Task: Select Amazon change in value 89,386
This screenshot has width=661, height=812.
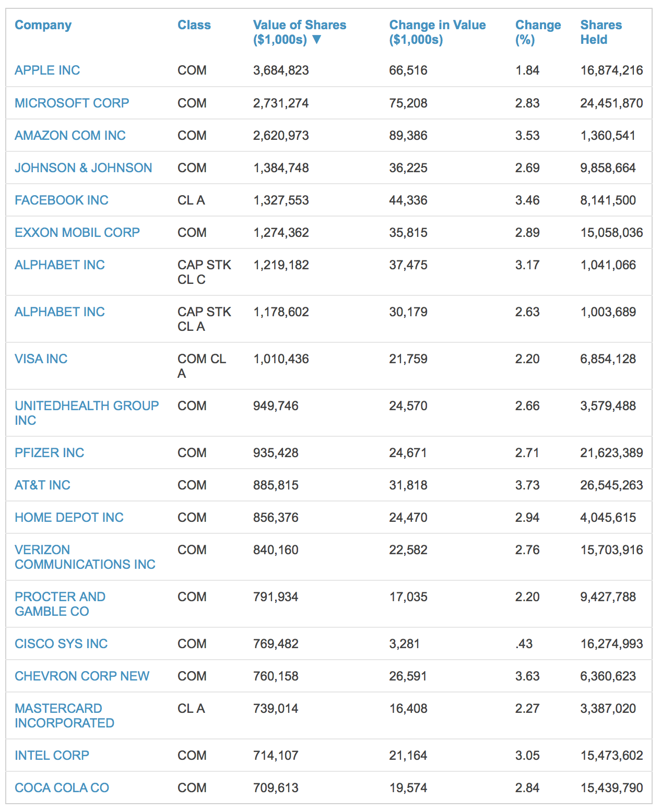Action: (408, 136)
